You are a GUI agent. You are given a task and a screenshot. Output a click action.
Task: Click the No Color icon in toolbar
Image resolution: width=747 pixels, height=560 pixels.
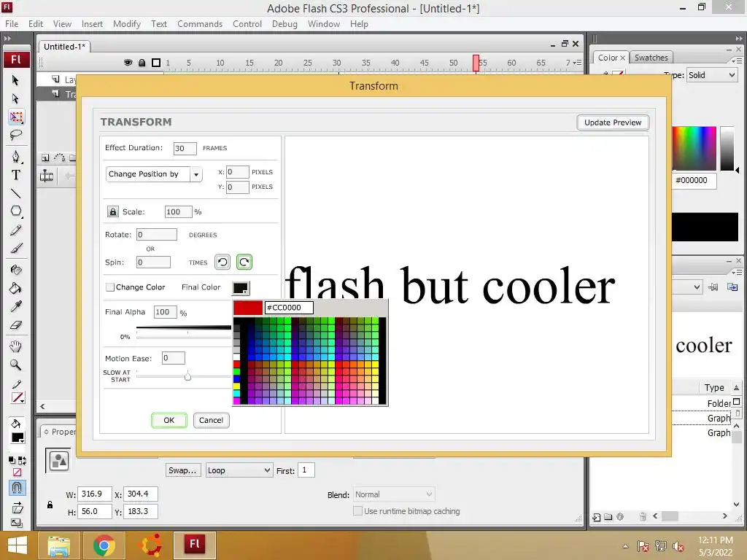tap(18, 472)
